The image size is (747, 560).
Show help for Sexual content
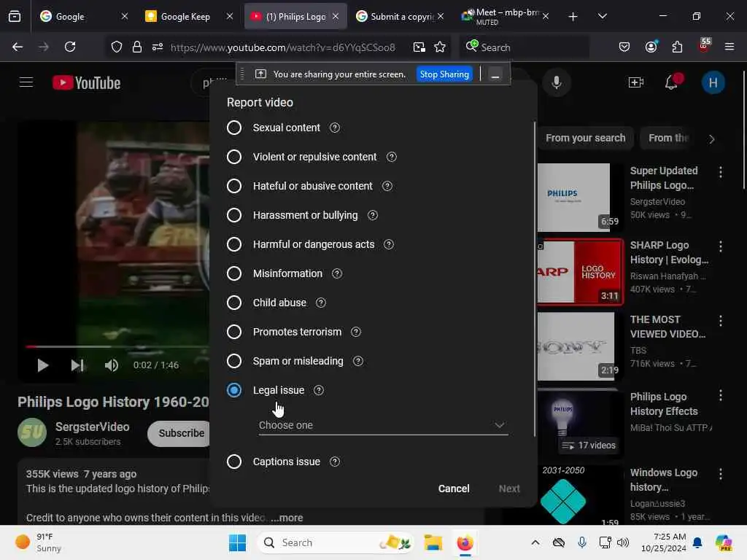coord(335,128)
